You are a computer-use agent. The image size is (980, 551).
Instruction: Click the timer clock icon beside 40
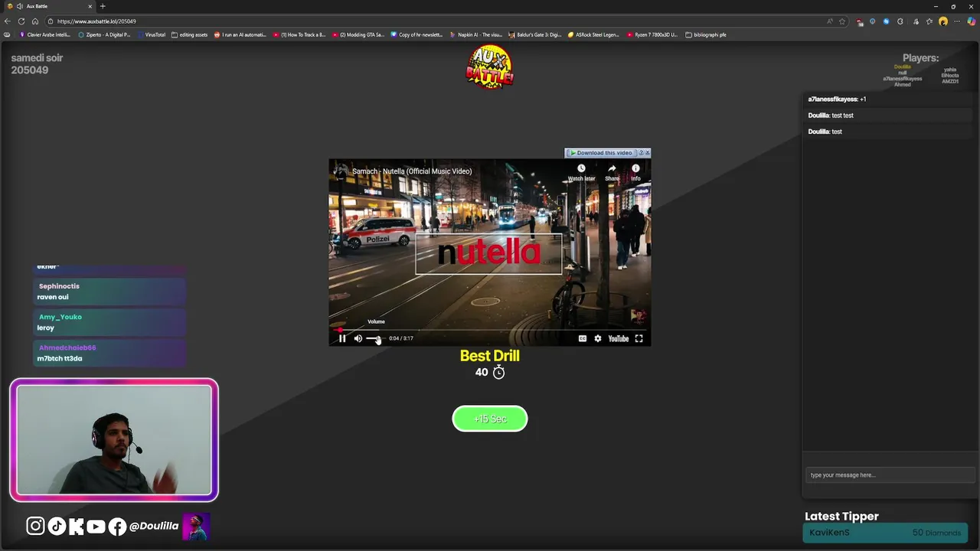pyautogui.click(x=499, y=372)
